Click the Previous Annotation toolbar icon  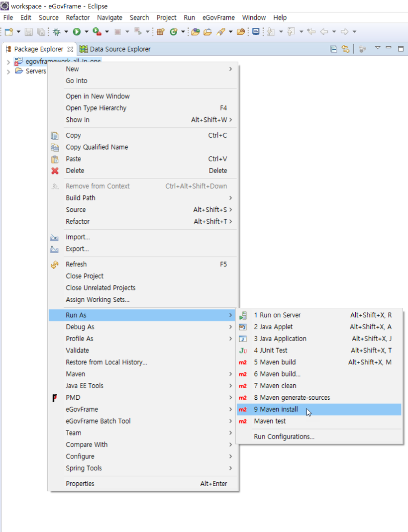[x=291, y=32]
